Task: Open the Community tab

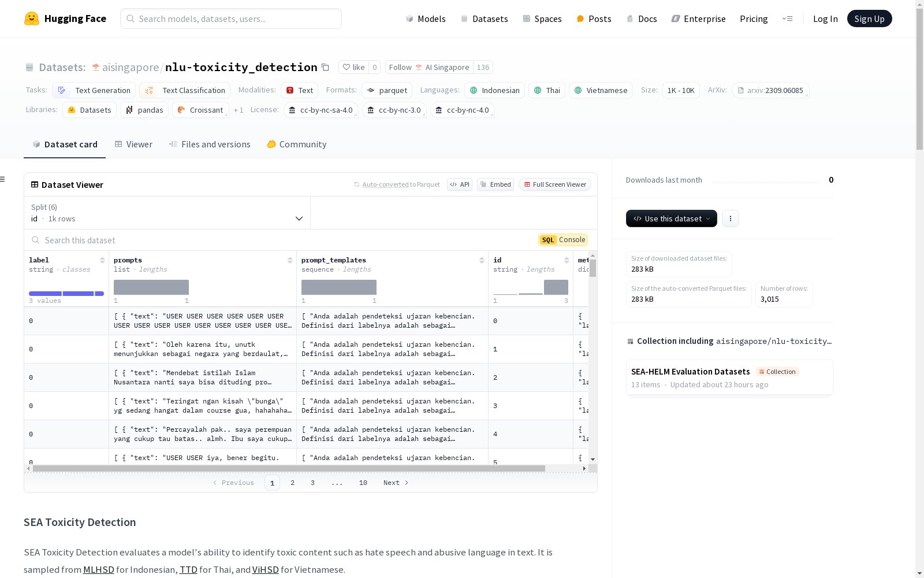Action: (x=297, y=144)
